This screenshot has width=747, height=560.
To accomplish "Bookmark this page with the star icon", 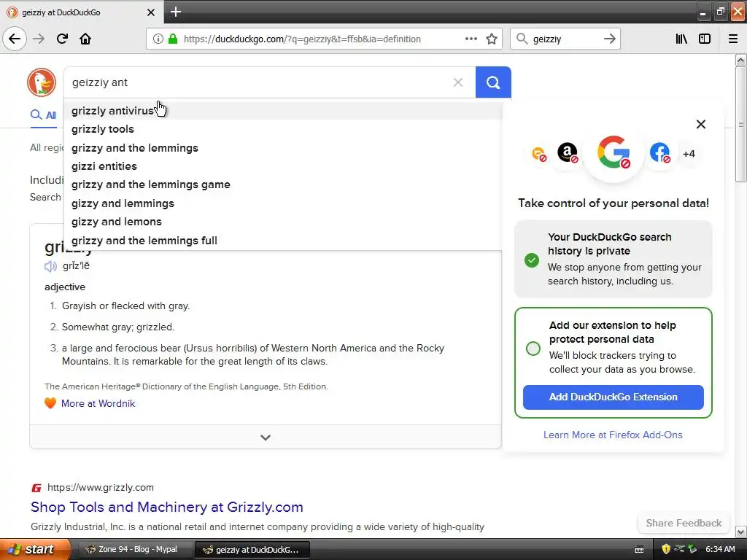I will 492,39.
